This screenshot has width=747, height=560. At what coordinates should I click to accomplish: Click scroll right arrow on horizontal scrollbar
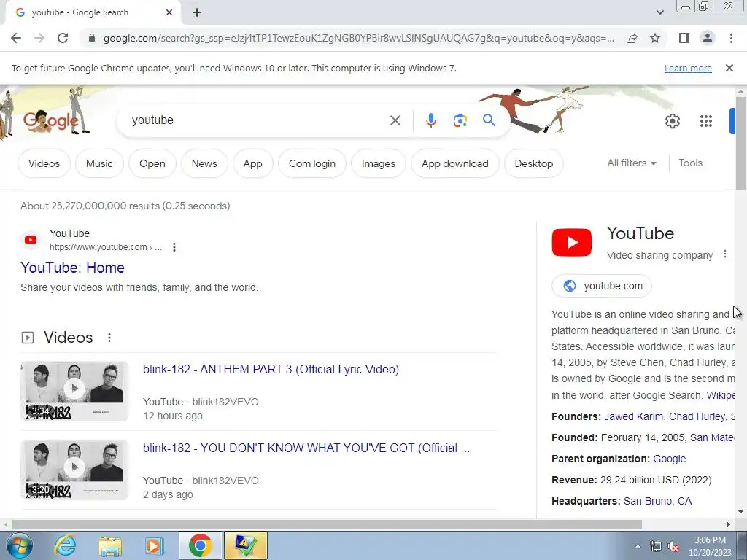pyautogui.click(x=729, y=524)
